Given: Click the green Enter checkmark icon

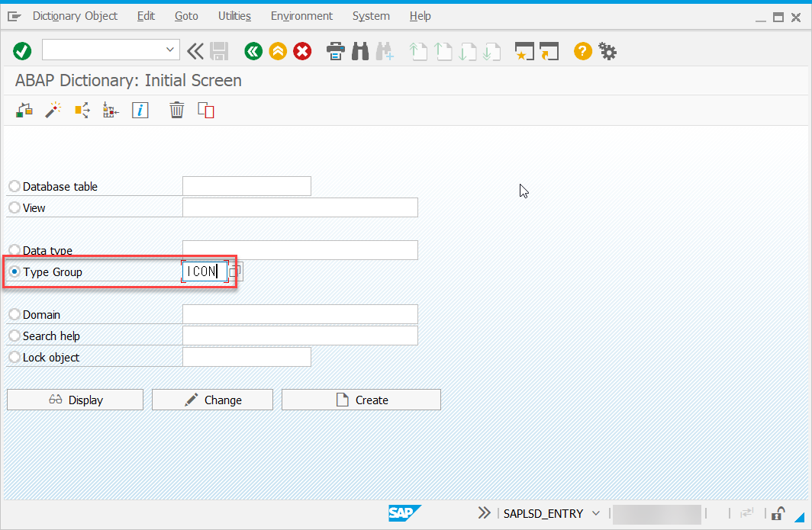Looking at the screenshot, I should (22, 51).
